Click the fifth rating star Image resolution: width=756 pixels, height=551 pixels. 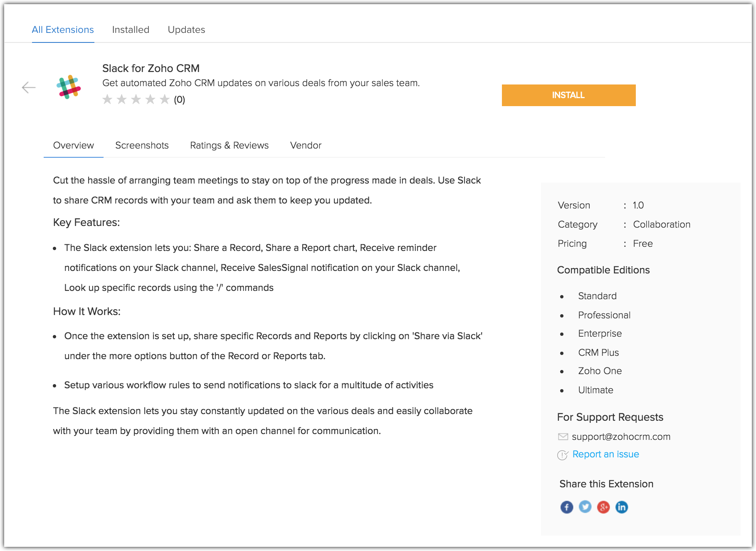click(165, 99)
